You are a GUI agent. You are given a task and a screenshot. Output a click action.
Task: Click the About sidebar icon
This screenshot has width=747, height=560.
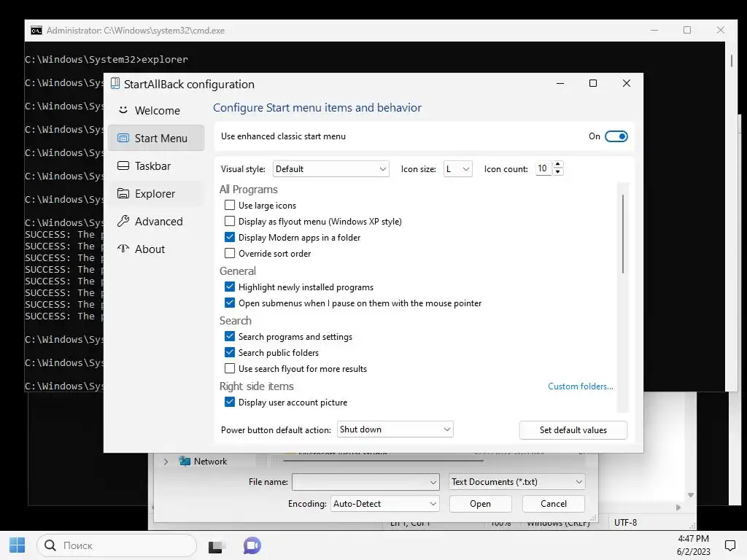pyautogui.click(x=123, y=249)
